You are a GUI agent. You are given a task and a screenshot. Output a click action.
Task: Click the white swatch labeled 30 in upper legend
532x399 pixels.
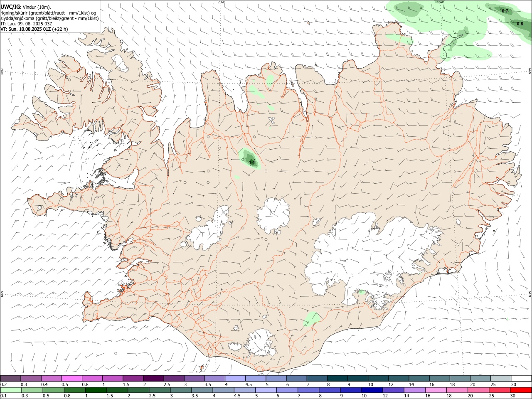tap(522, 379)
